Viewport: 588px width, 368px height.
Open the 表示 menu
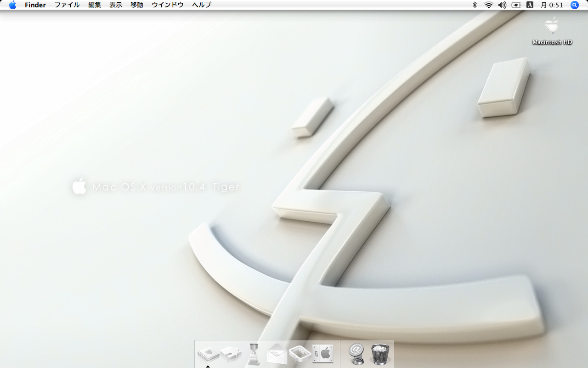[116, 5]
